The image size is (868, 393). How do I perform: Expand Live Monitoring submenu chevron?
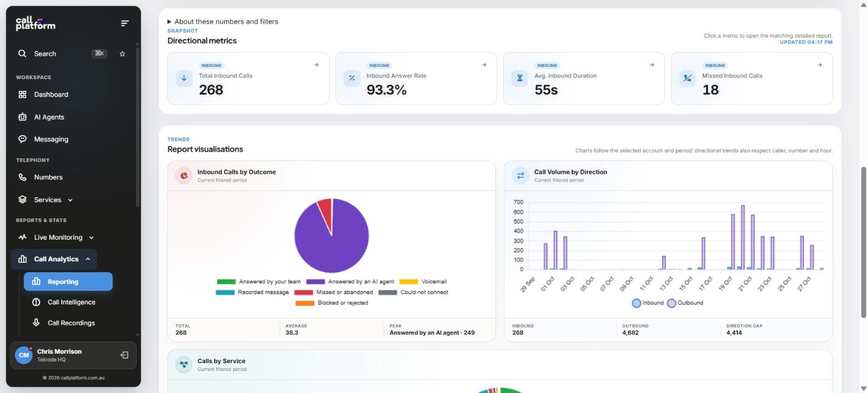91,237
